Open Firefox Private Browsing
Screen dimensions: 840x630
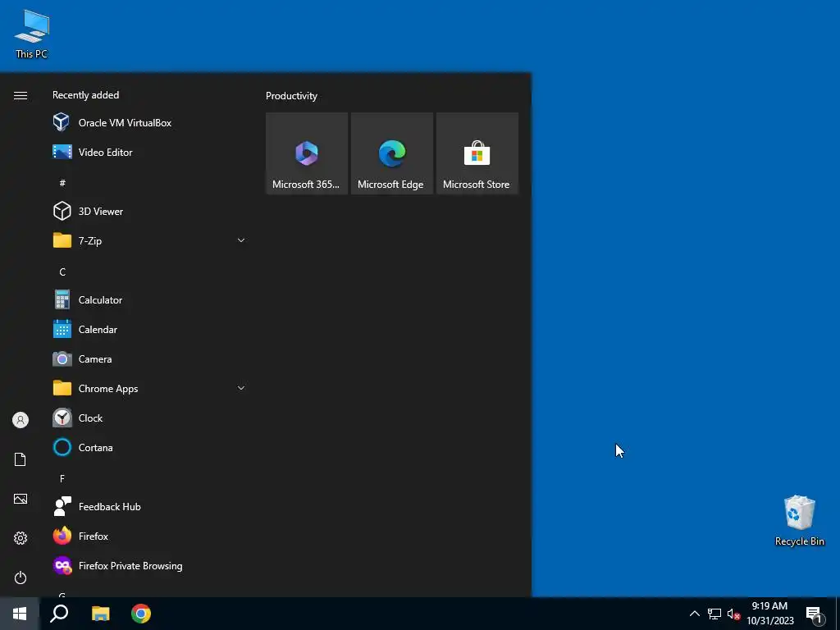(149, 566)
